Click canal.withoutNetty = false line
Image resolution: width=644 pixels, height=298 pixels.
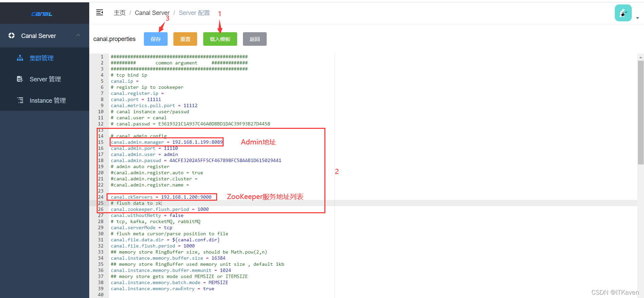(x=147, y=215)
